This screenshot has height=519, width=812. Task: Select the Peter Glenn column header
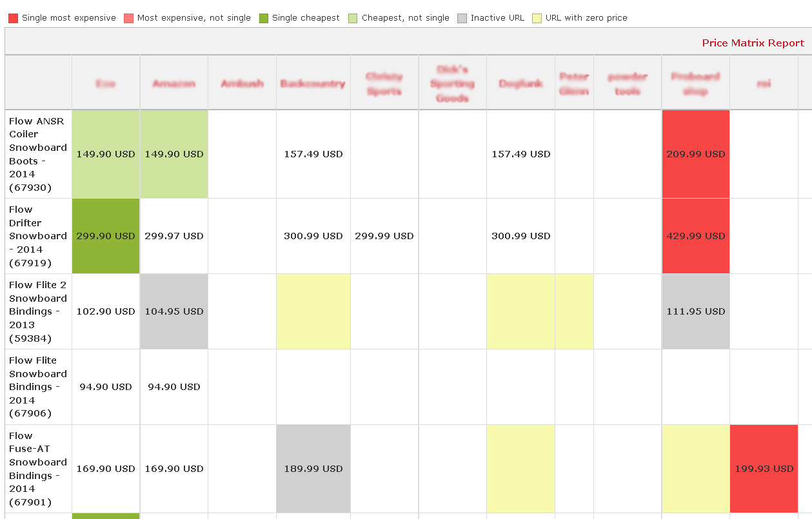pyautogui.click(x=574, y=84)
